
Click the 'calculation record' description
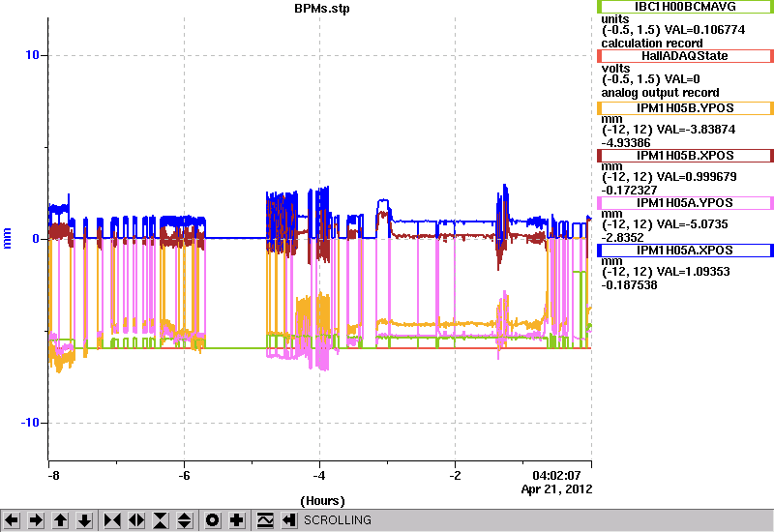[652, 43]
